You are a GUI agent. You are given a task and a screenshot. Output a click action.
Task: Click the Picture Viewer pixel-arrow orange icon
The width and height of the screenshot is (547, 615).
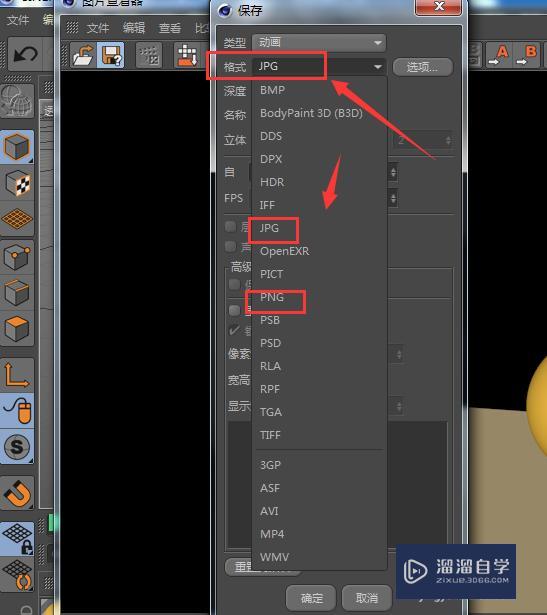(187, 55)
